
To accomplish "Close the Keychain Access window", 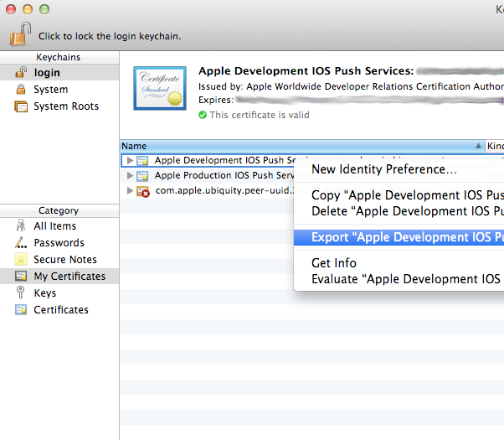I will point(11,9).
